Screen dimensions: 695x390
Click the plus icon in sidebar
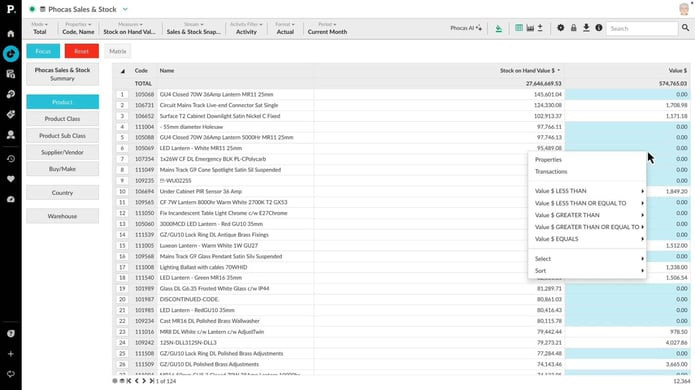(11, 354)
